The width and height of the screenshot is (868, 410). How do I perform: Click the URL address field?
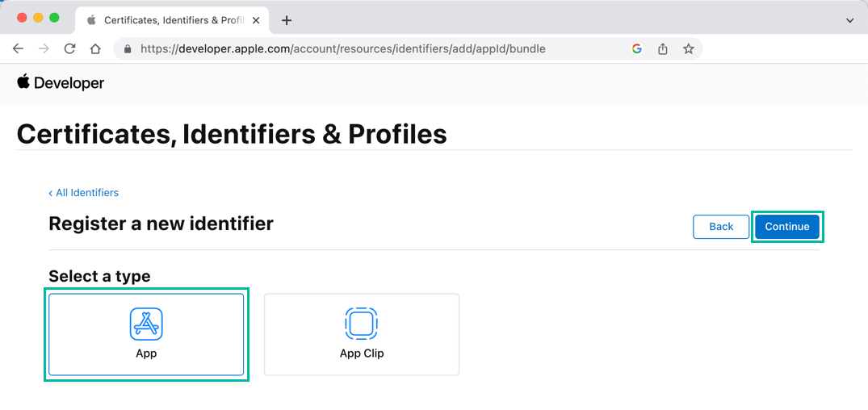(363, 48)
